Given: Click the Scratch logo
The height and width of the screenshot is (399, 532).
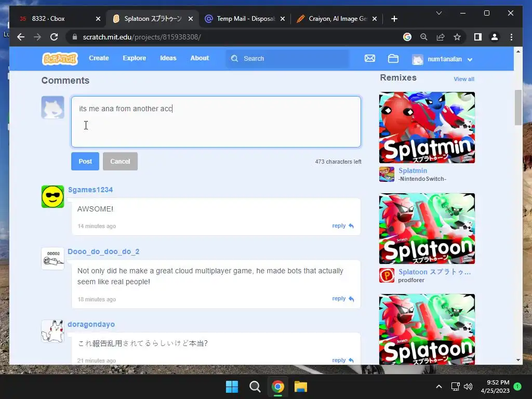Looking at the screenshot, I should [60, 59].
